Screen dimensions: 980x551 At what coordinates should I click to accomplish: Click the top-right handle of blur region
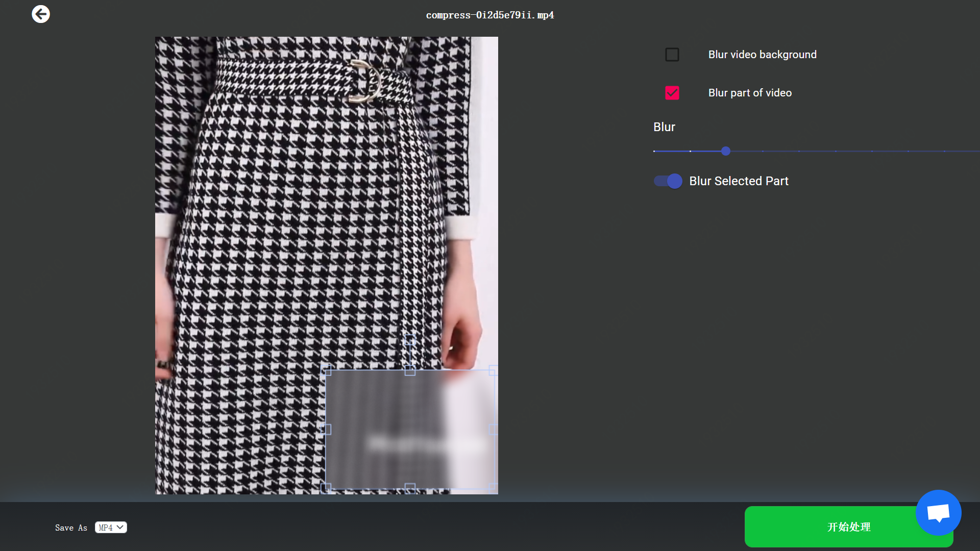(x=493, y=371)
